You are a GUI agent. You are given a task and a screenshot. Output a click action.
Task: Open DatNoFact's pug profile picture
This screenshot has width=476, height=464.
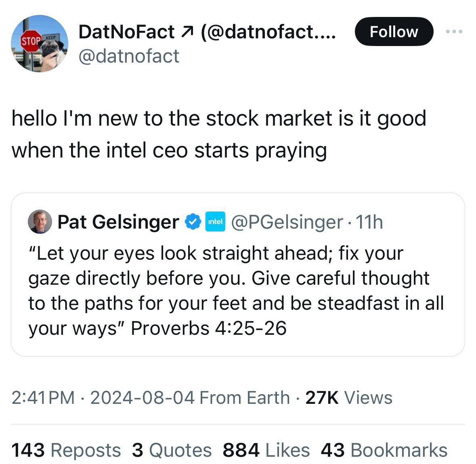(x=40, y=44)
